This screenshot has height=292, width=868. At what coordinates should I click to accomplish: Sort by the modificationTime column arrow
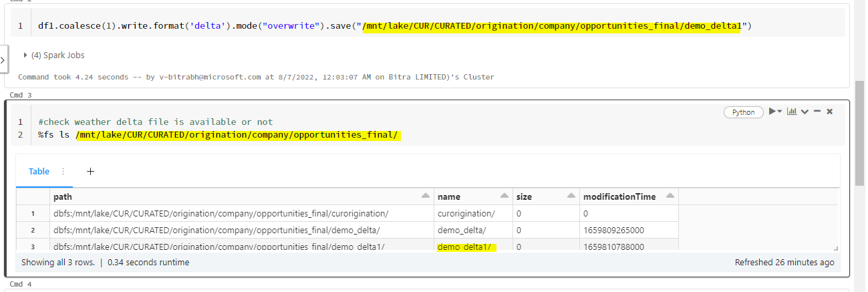point(670,196)
